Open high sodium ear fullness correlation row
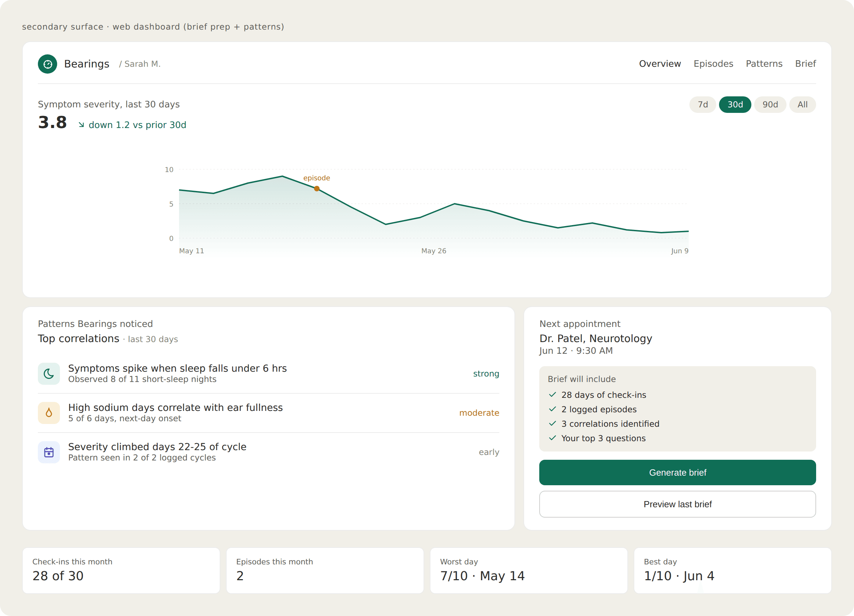Screen dimensions: 854x616 [269, 413]
